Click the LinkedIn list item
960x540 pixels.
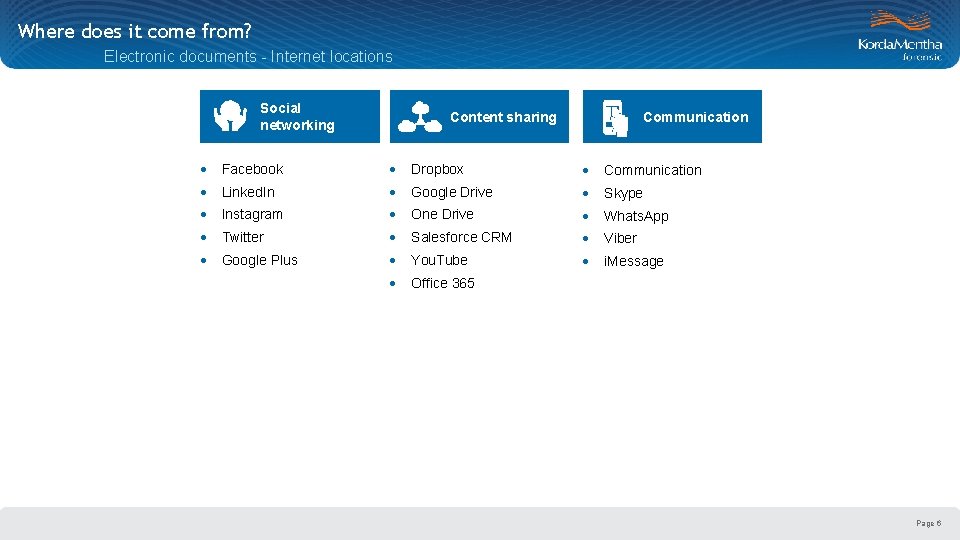click(x=248, y=192)
